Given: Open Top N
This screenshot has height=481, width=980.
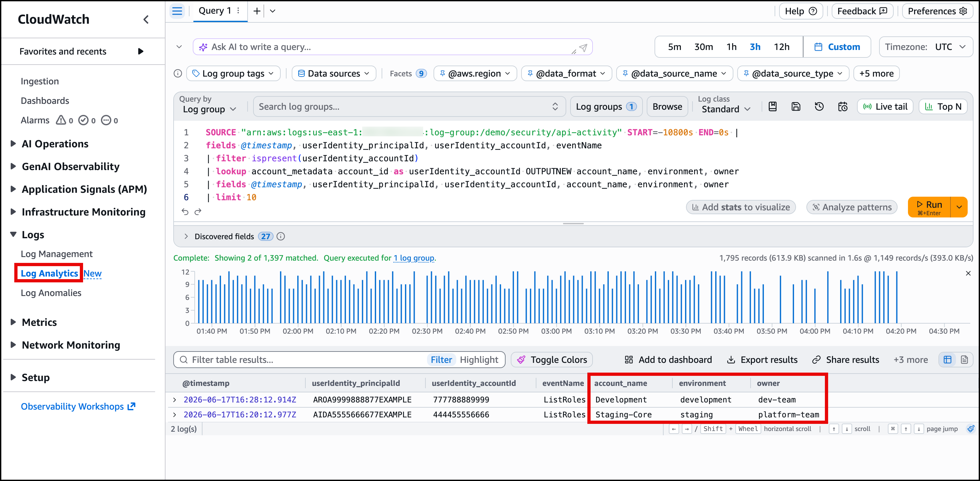Looking at the screenshot, I should coord(943,106).
